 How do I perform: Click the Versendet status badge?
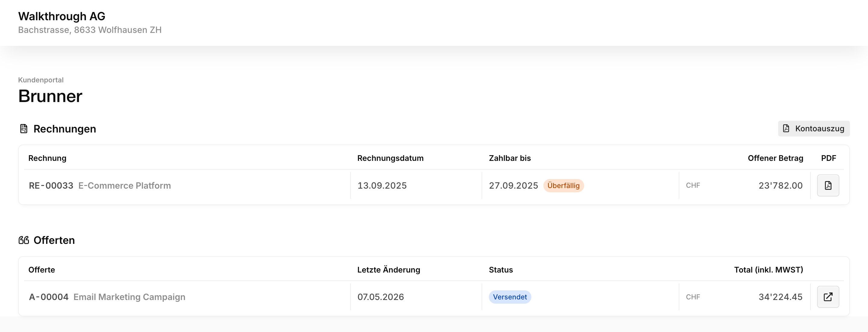510,297
